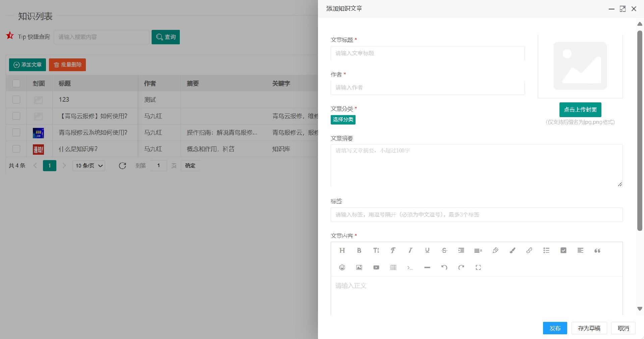
Task: Click 存为草稿 to save draft
Action: [589, 328]
